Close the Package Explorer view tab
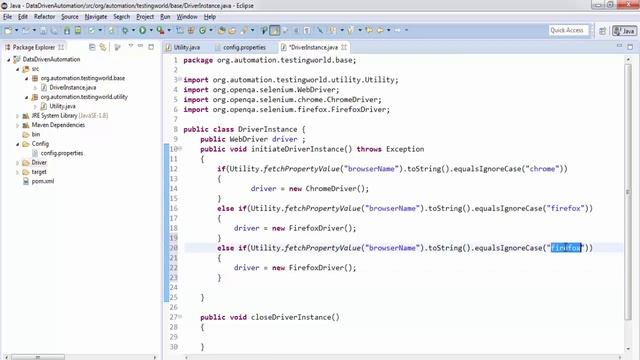 [x=61, y=47]
